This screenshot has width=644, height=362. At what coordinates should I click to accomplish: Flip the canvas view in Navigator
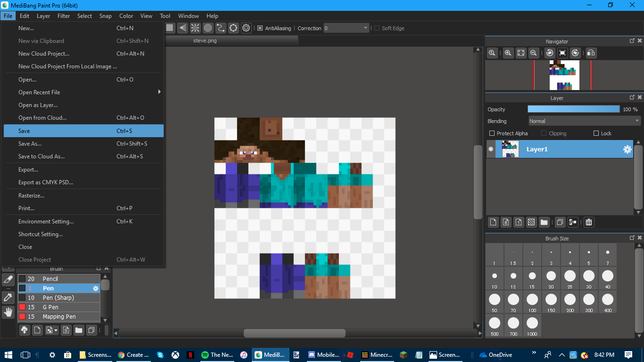591,53
